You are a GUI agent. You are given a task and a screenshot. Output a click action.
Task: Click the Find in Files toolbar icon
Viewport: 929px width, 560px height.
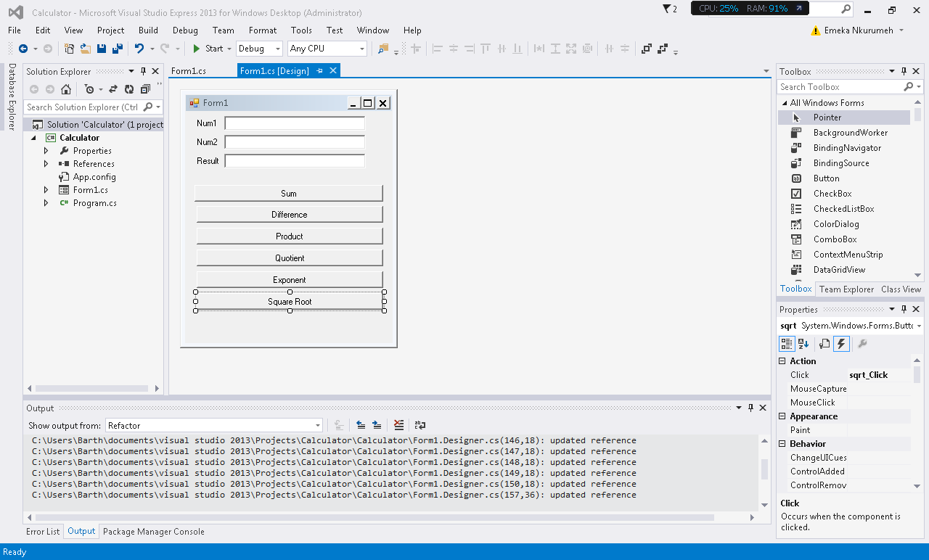click(x=383, y=49)
